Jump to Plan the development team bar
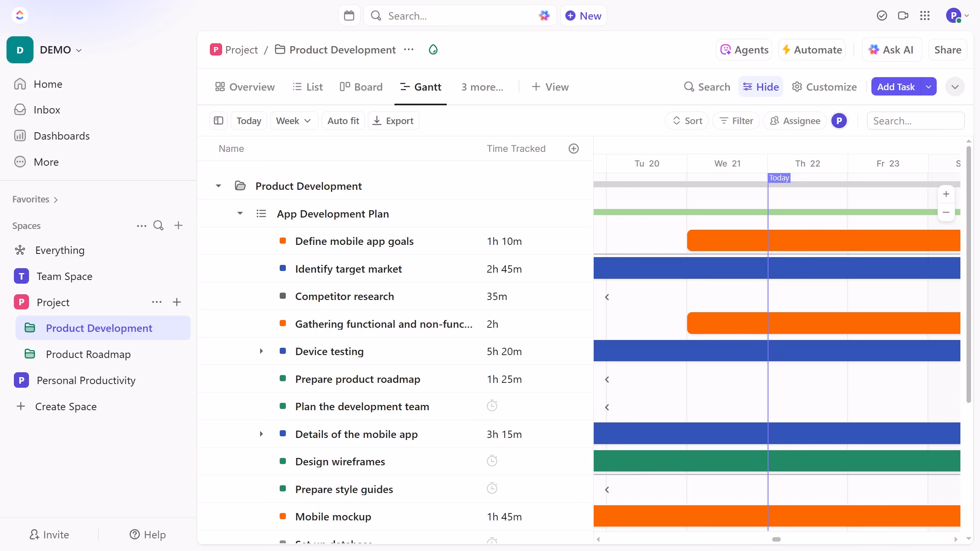Screen dimensions: 980x551 coord(607,407)
